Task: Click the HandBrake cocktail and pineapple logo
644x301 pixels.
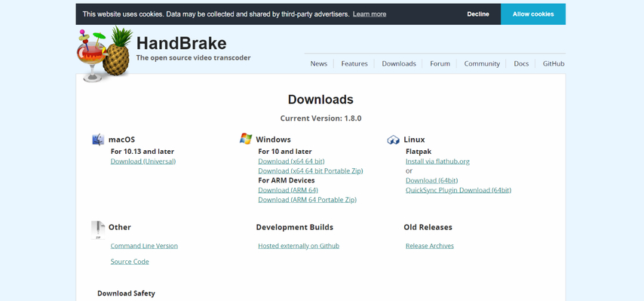Action: point(105,54)
